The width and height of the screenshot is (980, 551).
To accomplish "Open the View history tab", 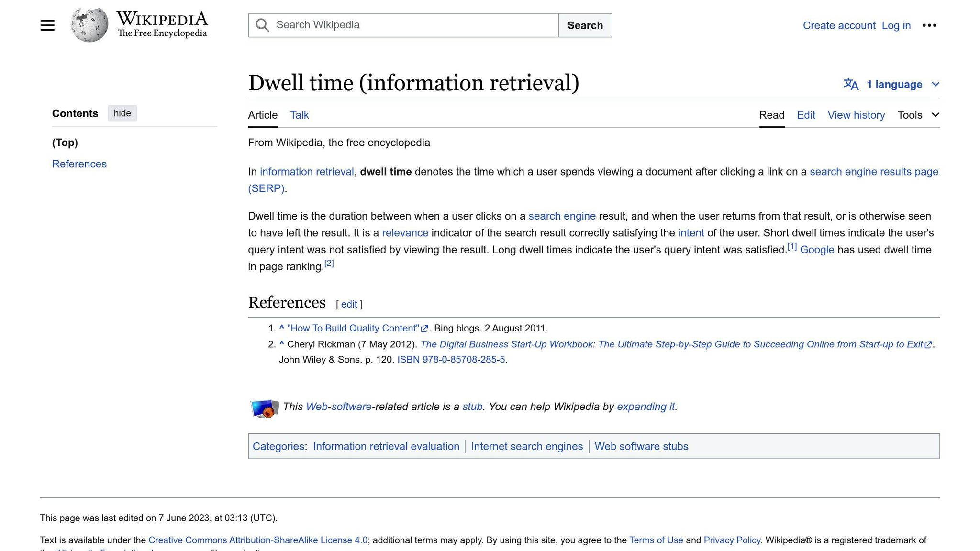I will pyautogui.click(x=856, y=115).
